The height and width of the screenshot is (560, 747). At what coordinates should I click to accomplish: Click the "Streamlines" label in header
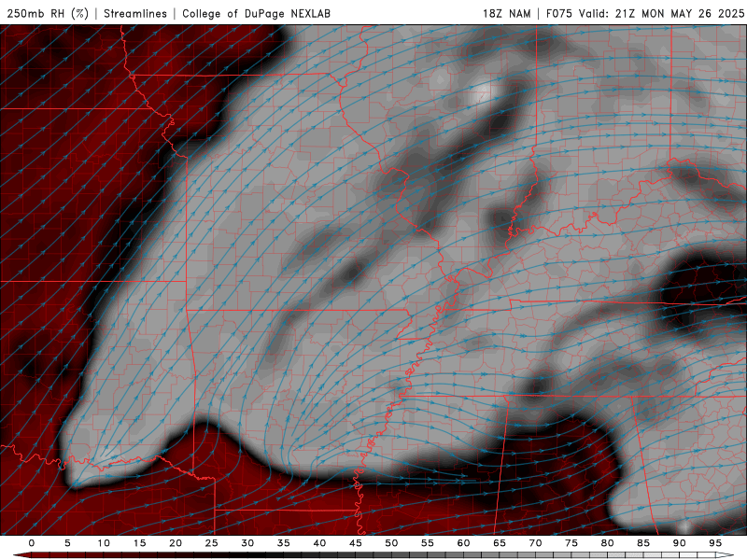click(x=135, y=13)
